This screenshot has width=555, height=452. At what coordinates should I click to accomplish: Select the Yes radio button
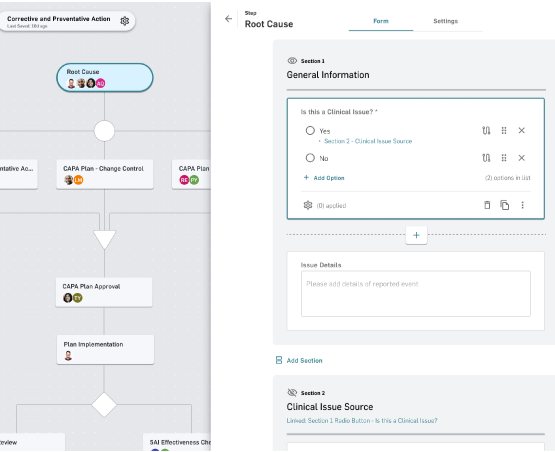pyautogui.click(x=310, y=131)
